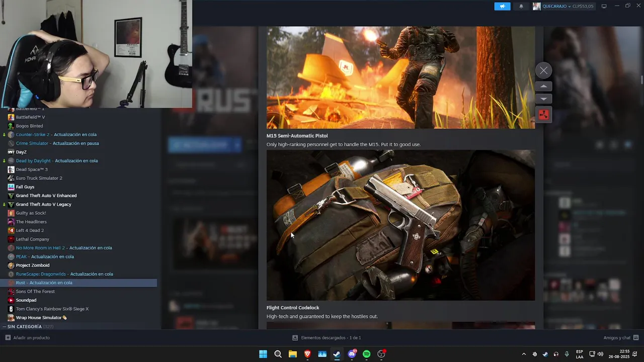
Task: Open Elementos descargados downloads status
Action: (327, 338)
